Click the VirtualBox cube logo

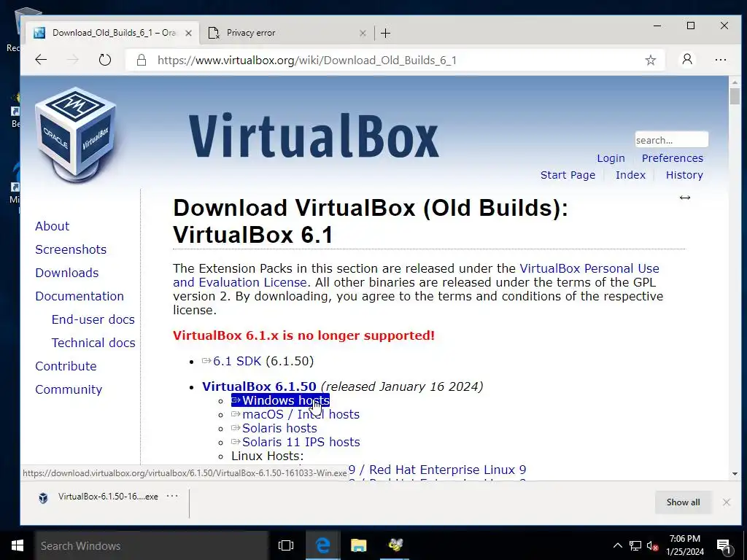75,134
